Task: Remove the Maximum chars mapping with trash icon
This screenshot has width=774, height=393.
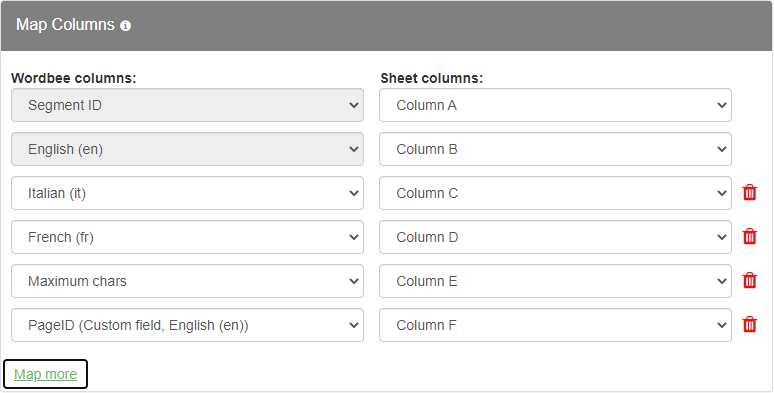Action: click(749, 280)
